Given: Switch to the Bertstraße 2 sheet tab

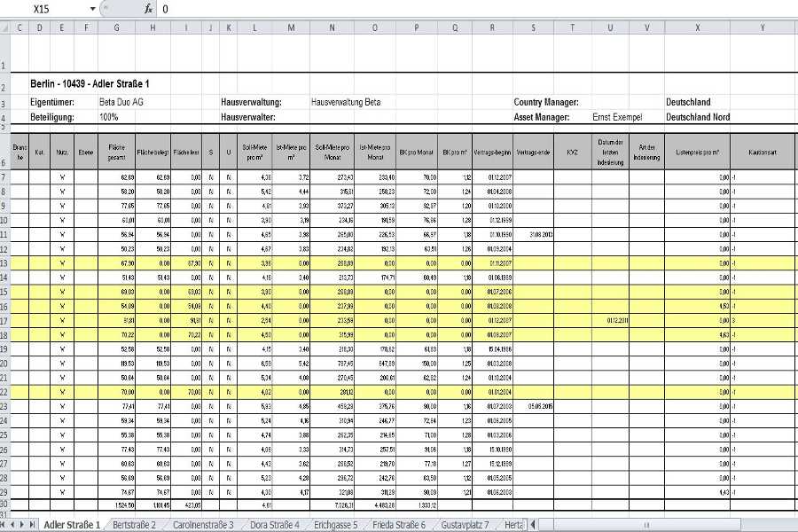Looking at the screenshot, I should (135, 524).
